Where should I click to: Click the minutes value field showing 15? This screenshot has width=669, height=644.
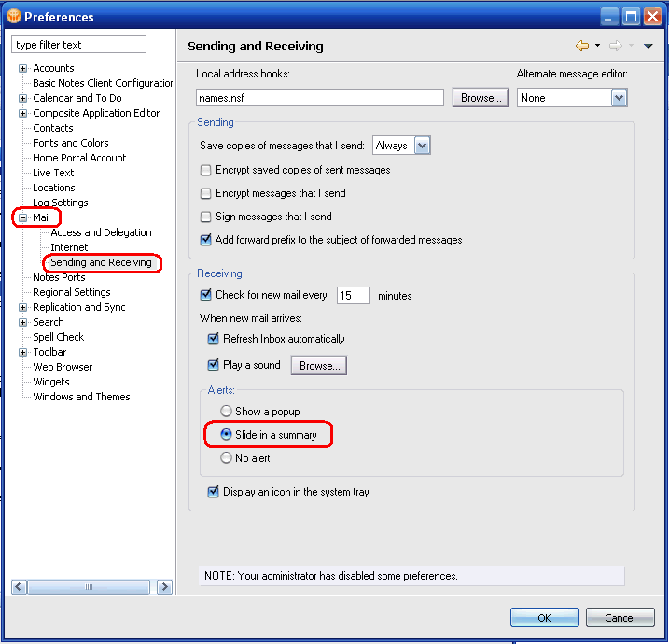354,295
